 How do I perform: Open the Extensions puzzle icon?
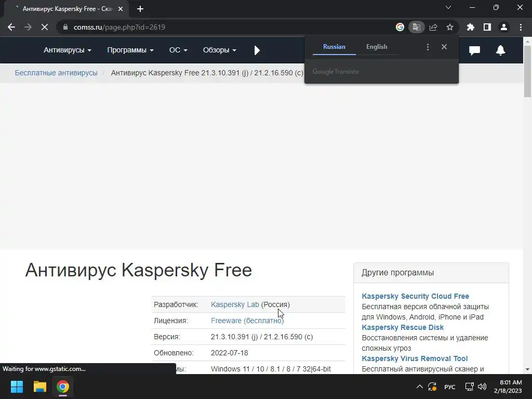coord(471,27)
